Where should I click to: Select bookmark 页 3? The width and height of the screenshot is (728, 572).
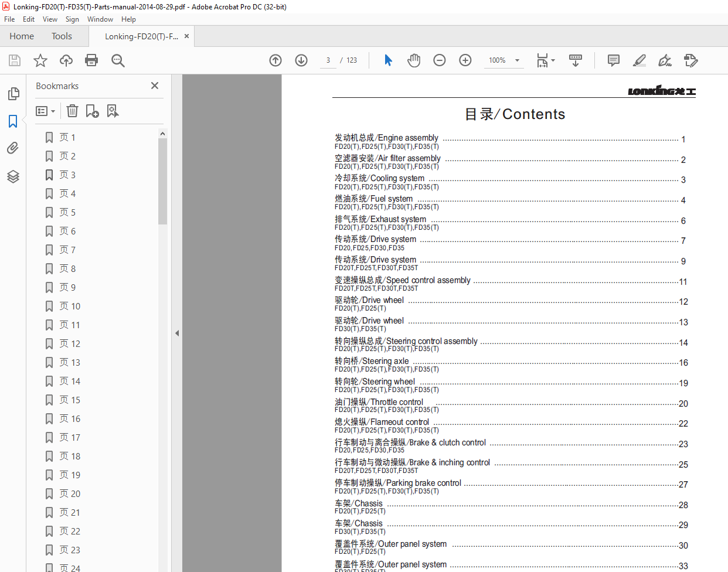[67, 175]
